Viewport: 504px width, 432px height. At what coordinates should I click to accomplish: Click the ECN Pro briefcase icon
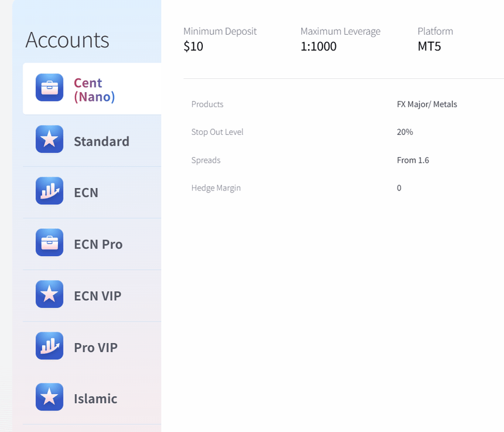tap(50, 243)
